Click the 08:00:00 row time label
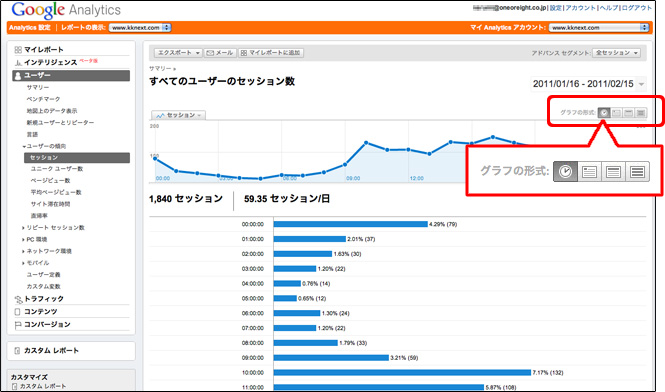The height and width of the screenshot is (392, 665). pyautogui.click(x=253, y=343)
